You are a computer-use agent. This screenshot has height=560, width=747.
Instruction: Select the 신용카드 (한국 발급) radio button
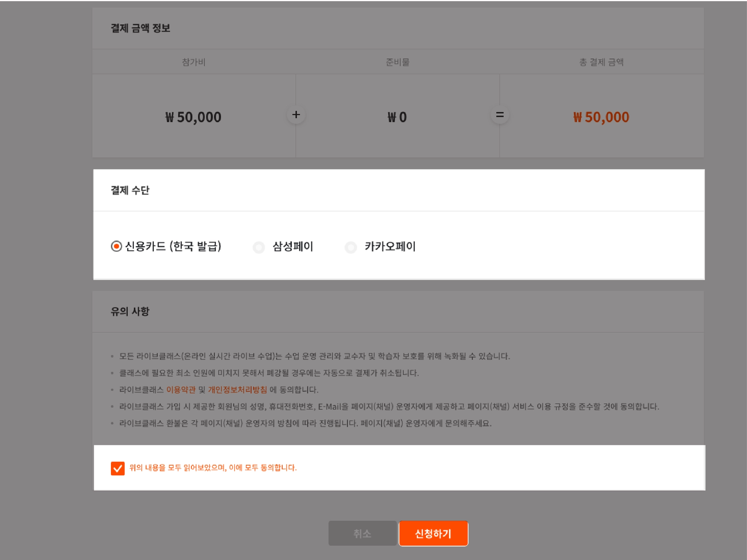coord(116,246)
